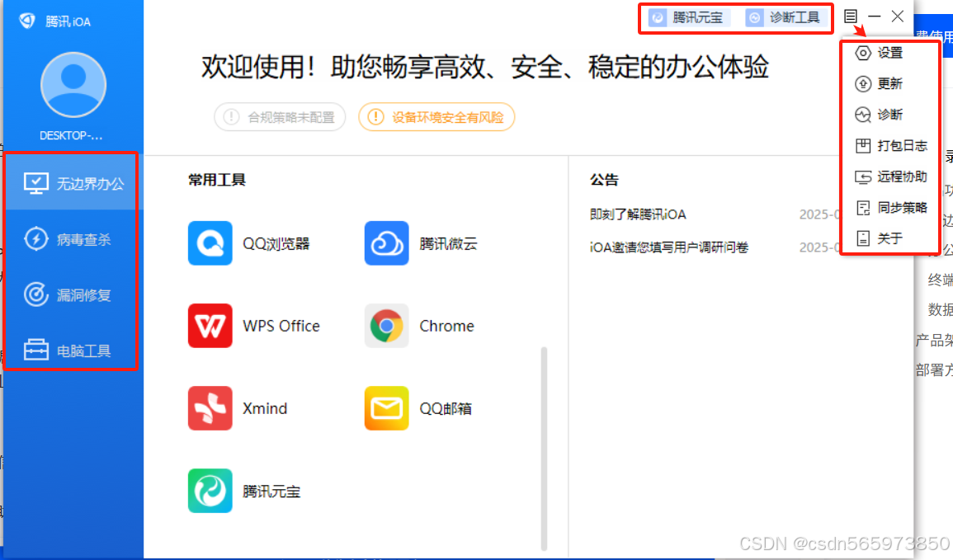Open the hamburger menu near window controls
Screen dimensions: 953x560
(x=850, y=16)
